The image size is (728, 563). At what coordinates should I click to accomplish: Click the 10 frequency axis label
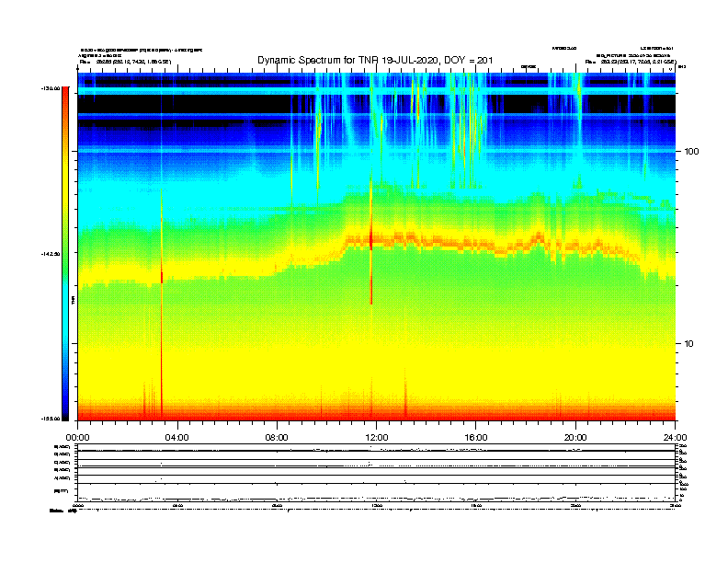tap(689, 343)
